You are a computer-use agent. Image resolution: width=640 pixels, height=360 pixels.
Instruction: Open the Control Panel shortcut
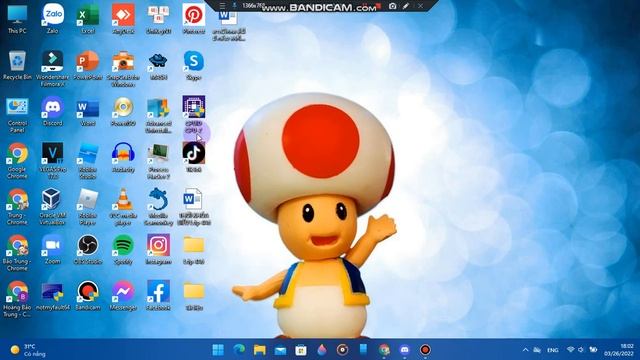click(x=17, y=115)
